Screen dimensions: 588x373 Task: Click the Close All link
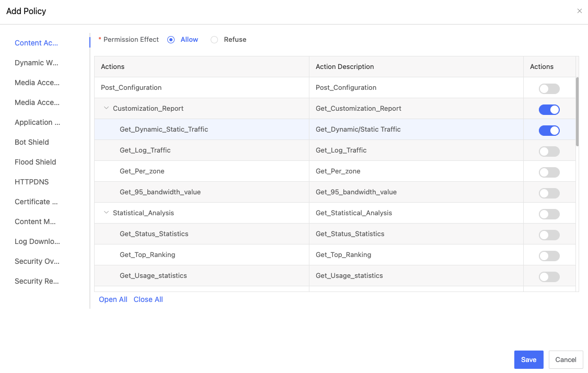coord(148,299)
